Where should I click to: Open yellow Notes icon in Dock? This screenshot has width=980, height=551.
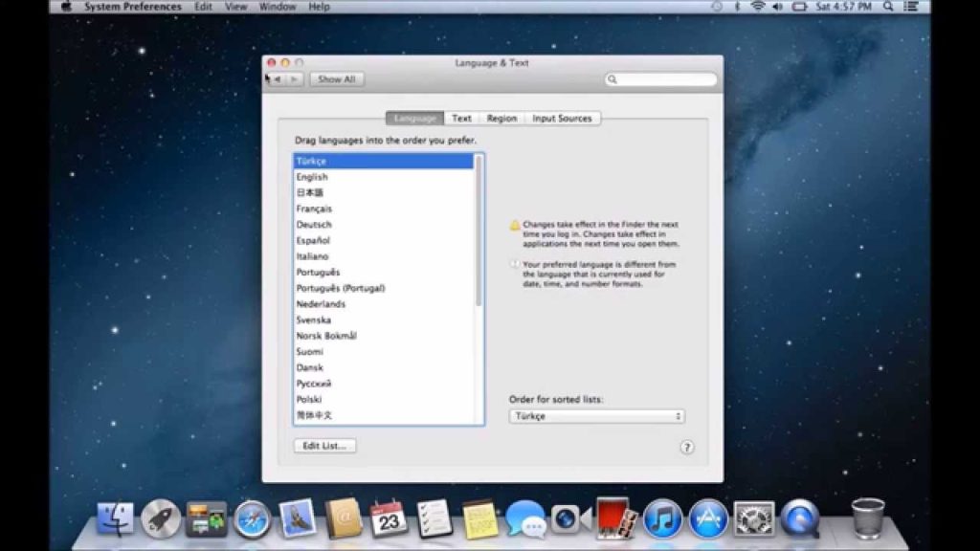[480, 519]
